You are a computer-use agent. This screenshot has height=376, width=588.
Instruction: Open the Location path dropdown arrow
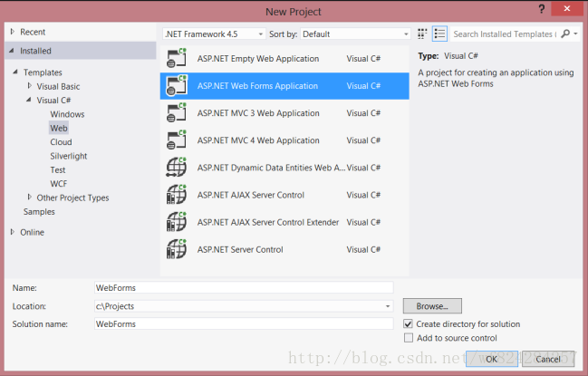[388, 306]
